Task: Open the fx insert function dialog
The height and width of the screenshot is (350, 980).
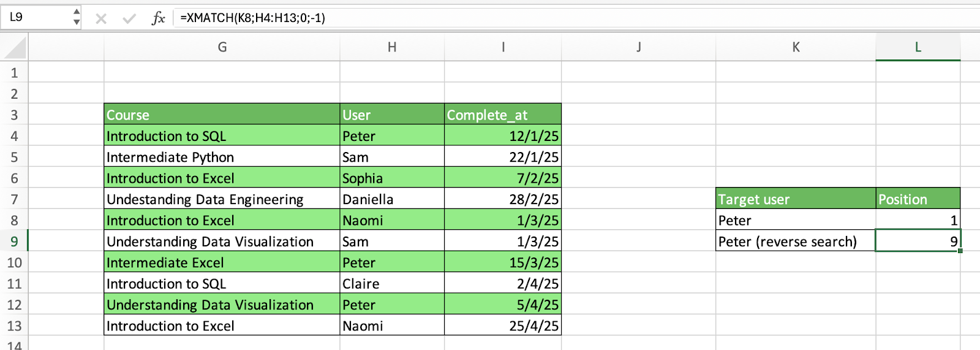Action: 158,18
